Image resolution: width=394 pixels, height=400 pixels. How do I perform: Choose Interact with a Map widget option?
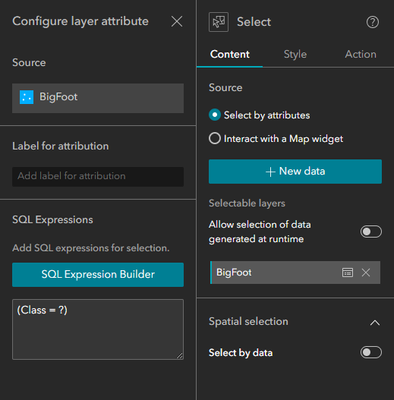[215, 138]
